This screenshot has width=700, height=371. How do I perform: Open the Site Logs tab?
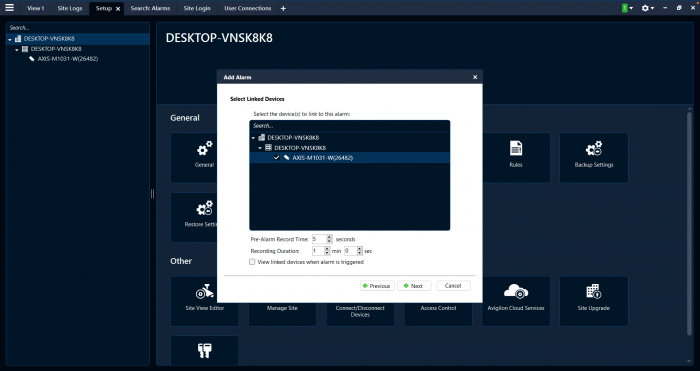click(70, 8)
